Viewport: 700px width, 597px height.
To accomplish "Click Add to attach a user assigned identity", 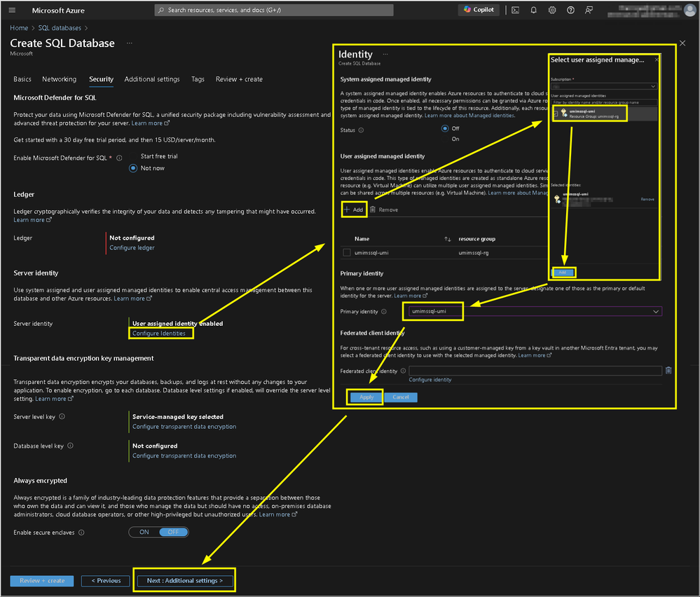I will click(x=354, y=210).
